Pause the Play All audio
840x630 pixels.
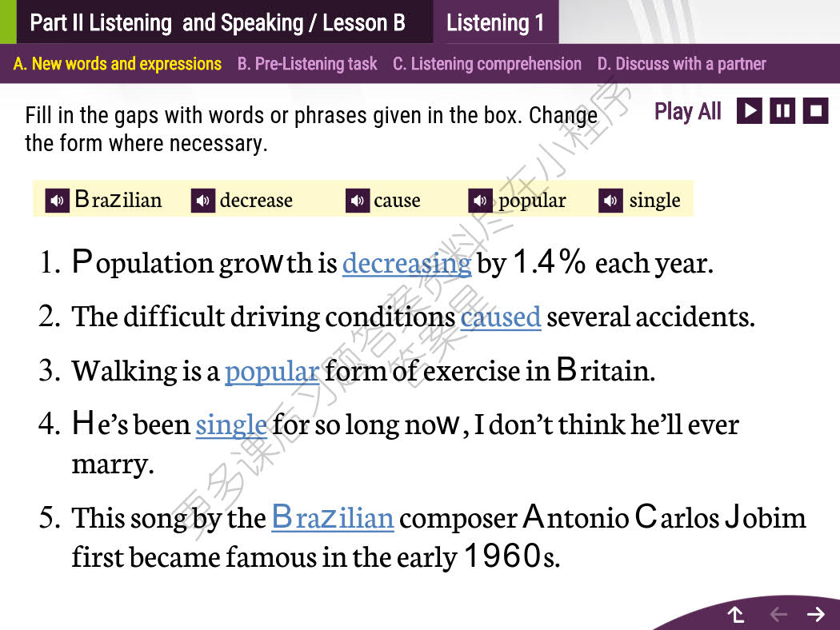point(782,111)
